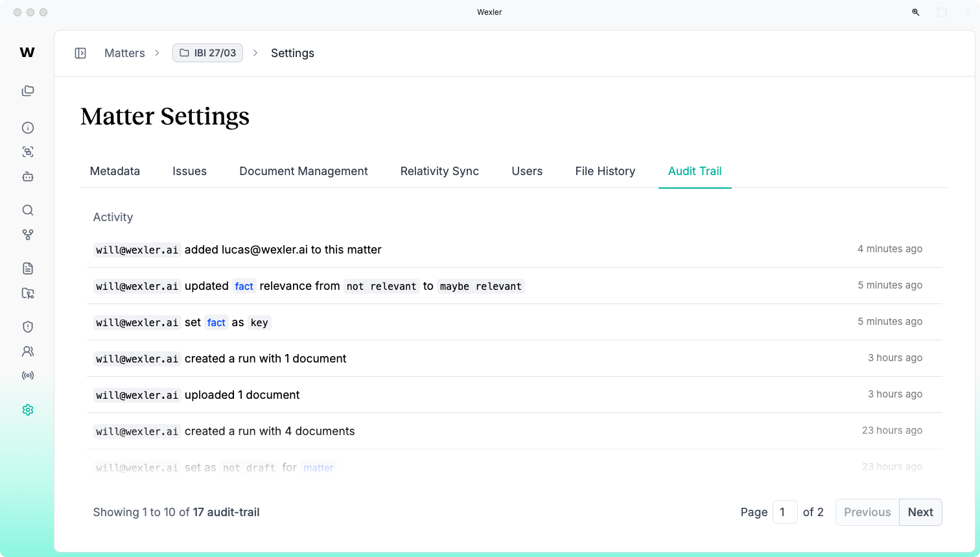Switch to the Issues tab

[x=189, y=171]
